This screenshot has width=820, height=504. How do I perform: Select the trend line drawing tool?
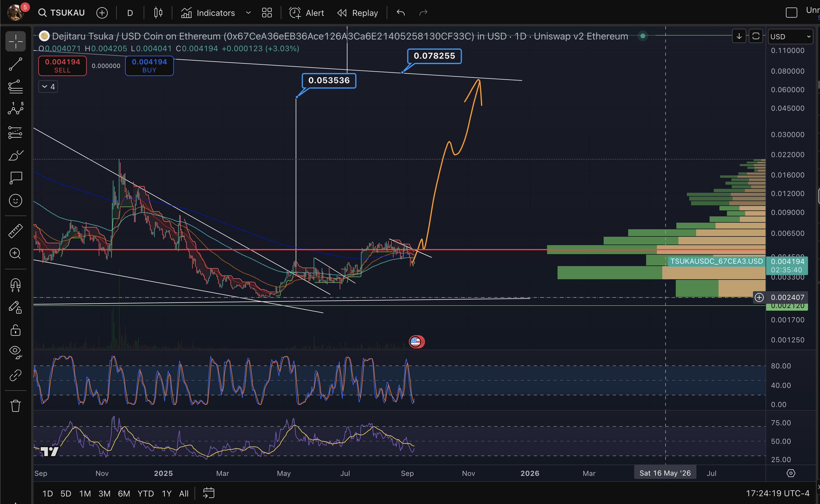16,64
